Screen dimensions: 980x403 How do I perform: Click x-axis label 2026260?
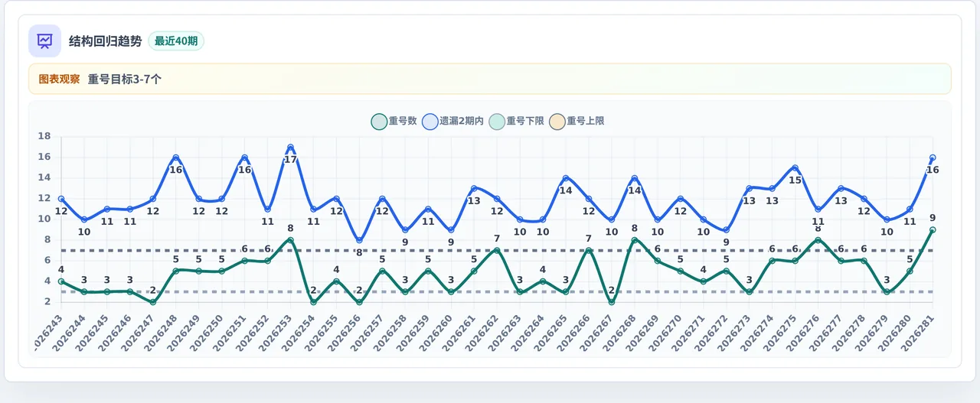click(x=436, y=332)
